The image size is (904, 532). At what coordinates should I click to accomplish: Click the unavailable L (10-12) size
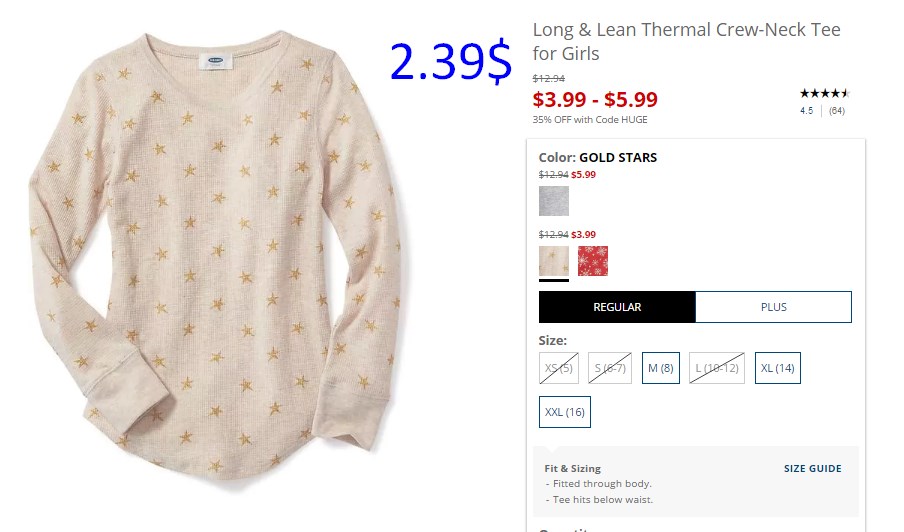coord(717,368)
